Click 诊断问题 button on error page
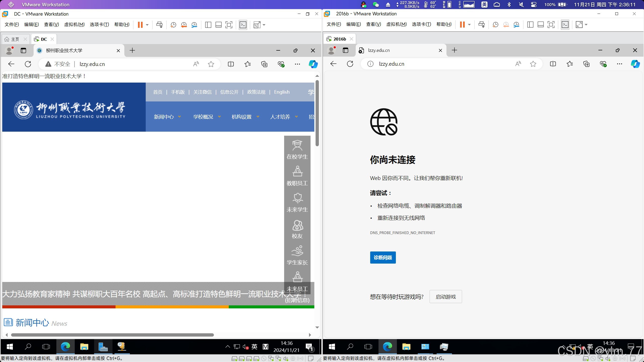This screenshot has width=644, height=362. [383, 258]
